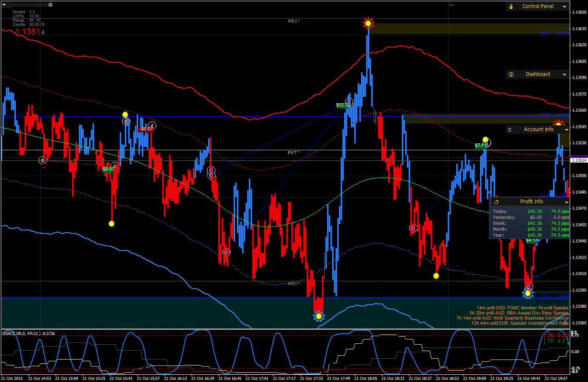Click the yellow sun marker near 18:53 low
This screenshot has height=382, width=588.
436,276
